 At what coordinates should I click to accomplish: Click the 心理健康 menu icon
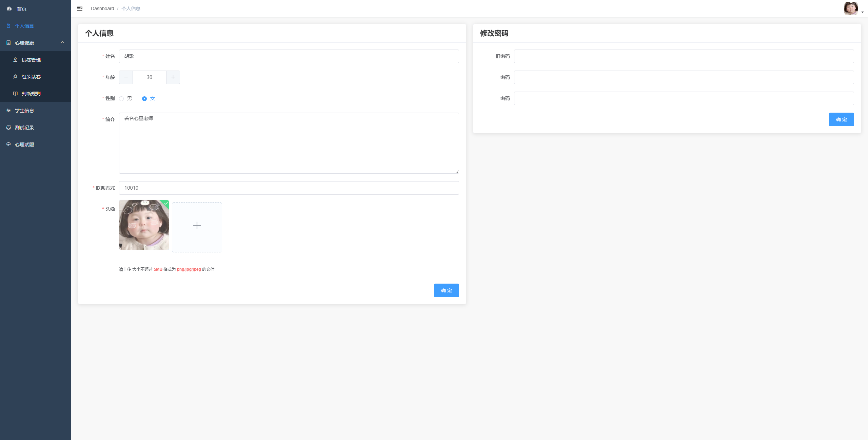tap(8, 43)
